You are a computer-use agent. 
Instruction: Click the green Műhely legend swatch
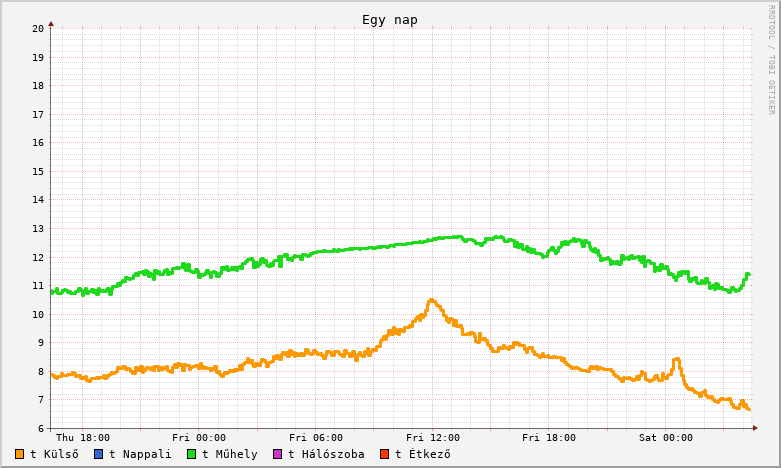(191, 454)
